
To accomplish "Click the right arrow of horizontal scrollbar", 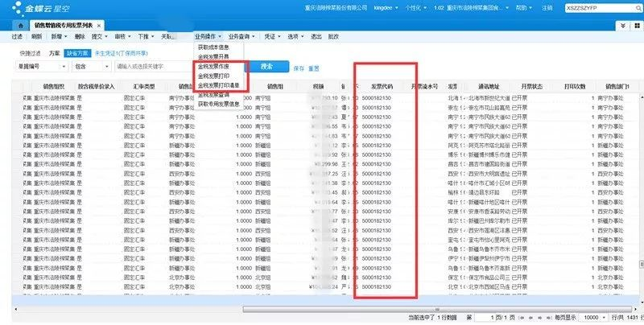I will 634,309.
